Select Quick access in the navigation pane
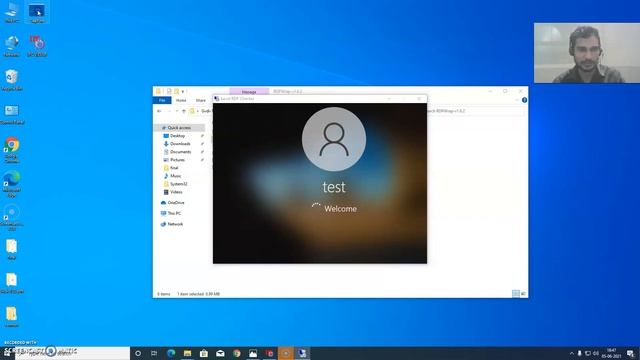640x360 pixels. (179, 128)
